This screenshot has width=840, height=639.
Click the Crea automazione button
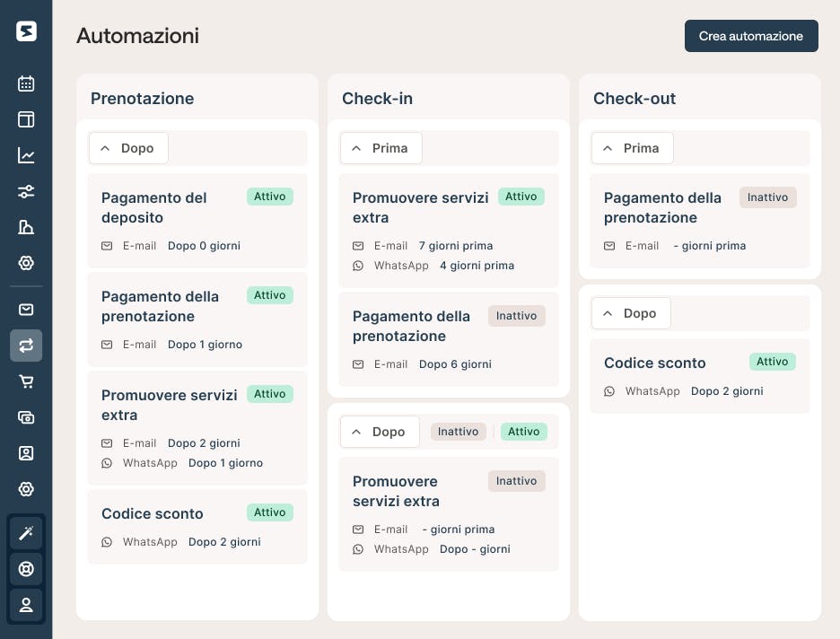751,36
